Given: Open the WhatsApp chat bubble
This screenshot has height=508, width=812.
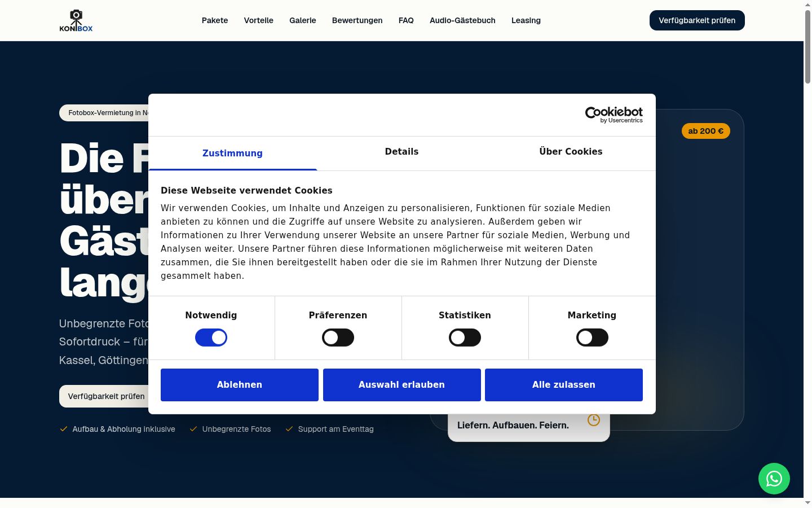Looking at the screenshot, I should (x=774, y=479).
